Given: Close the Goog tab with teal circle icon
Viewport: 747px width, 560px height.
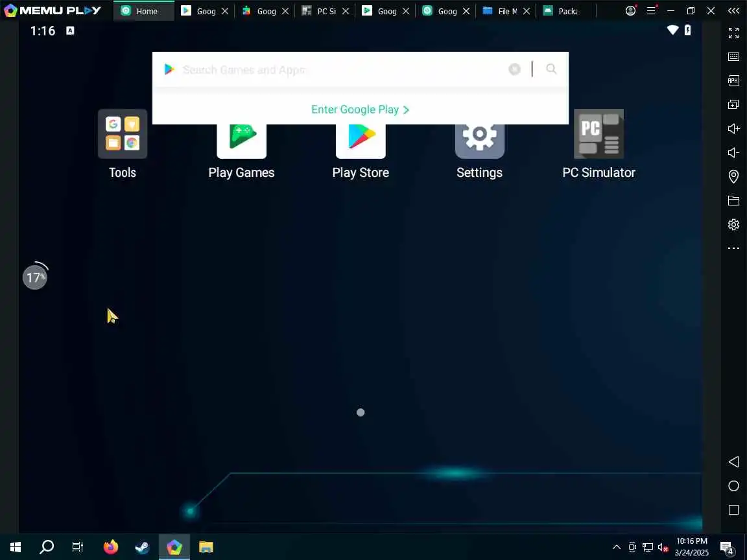Looking at the screenshot, I should [x=466, y=11].
